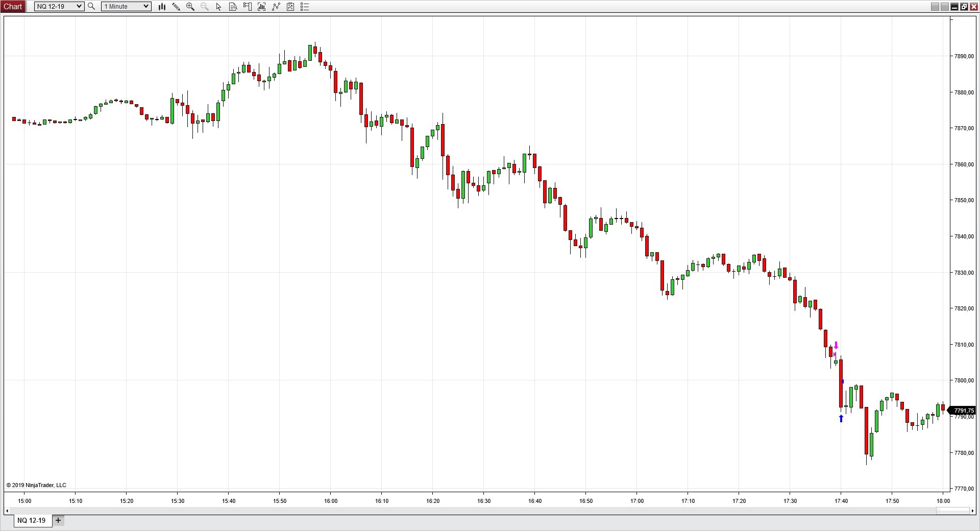Click the zoom out magnifier icon

point(205,7)
